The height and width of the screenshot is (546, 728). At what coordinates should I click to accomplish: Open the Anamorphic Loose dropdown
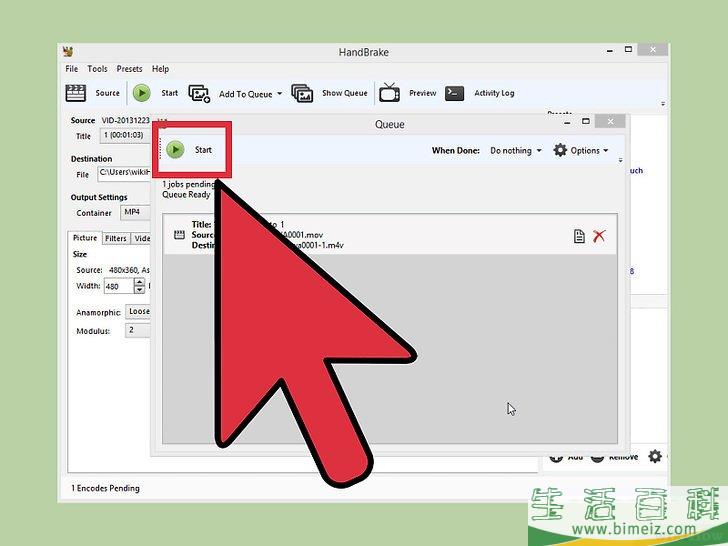pyautogui.click(x=138, y=312)
